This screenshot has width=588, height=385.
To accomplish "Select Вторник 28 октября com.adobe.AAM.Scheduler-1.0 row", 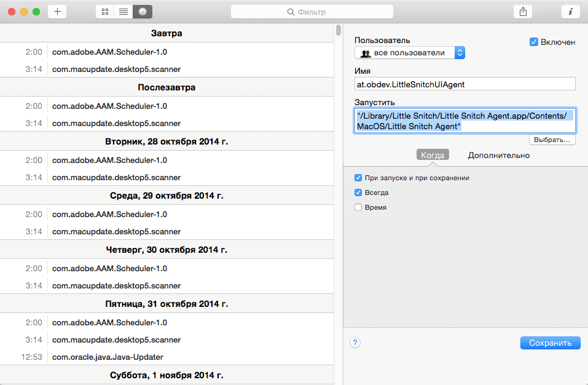I will pos(167,160).
